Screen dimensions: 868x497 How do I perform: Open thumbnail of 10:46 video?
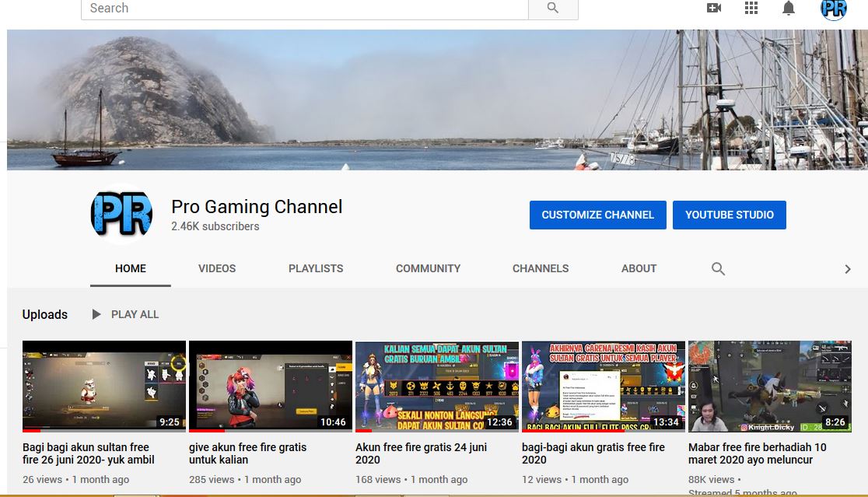click(271, 387)
